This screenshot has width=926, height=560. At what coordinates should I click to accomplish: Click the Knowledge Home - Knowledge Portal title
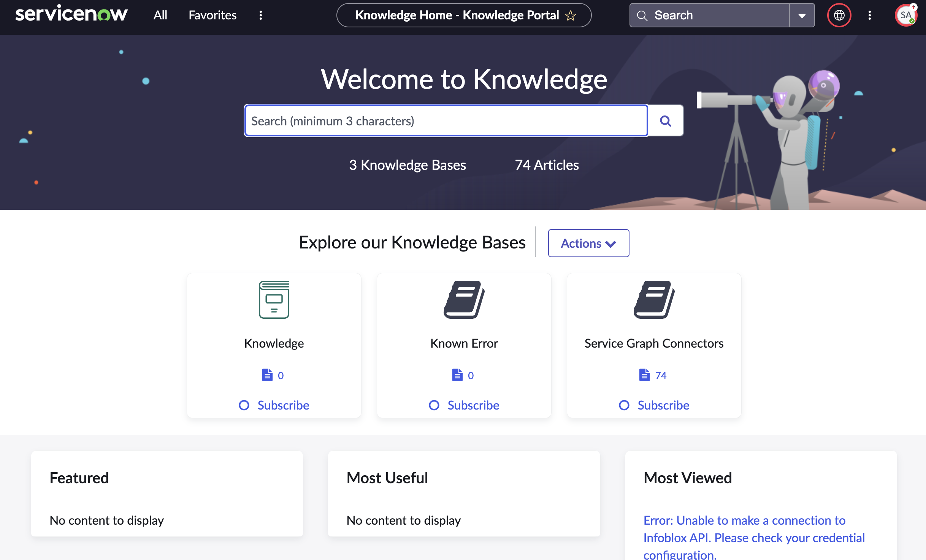457,15
